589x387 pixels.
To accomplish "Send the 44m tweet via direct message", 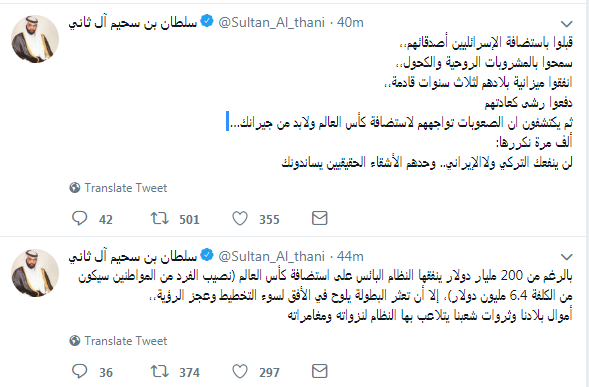I will point(320,371).
